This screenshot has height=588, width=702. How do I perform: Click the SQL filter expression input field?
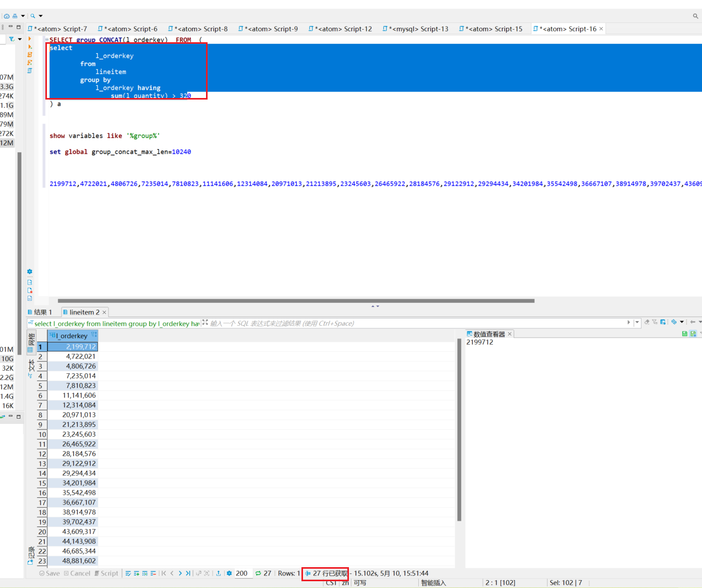click(417, 323)
